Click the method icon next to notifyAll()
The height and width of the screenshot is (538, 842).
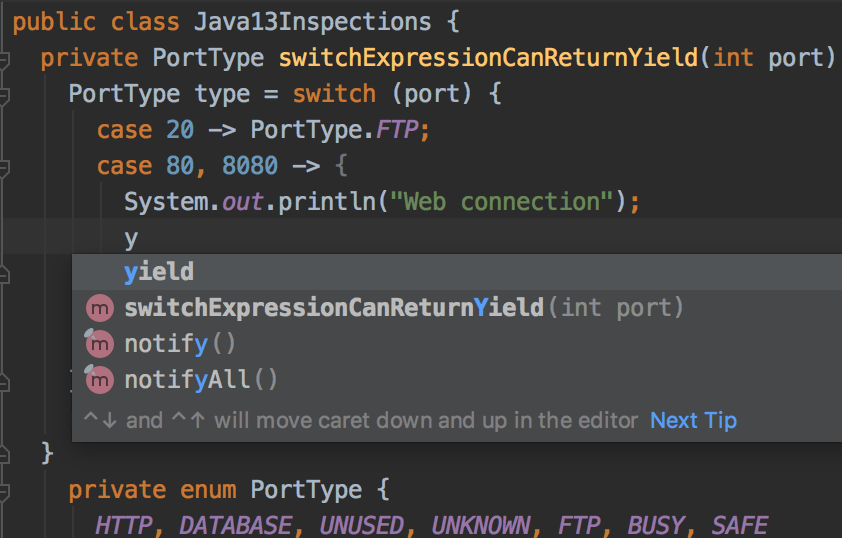[100, 380]
